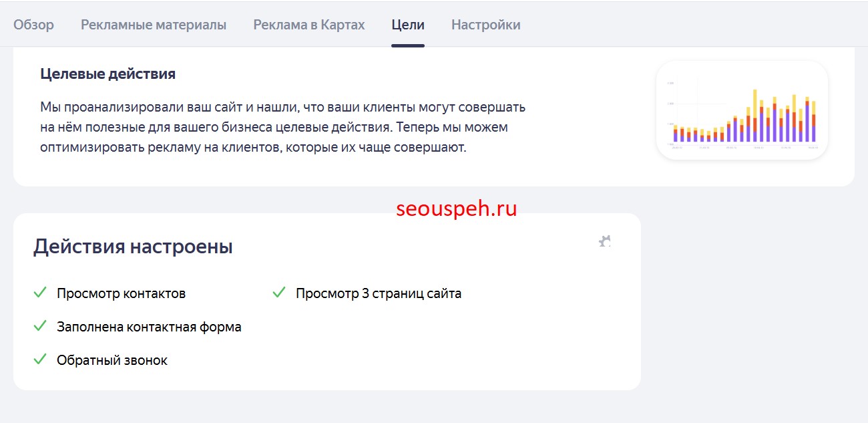Viewport: 868px width, 423px height.
Task: Select the Просмотр 3 страниц сайта goal
Action: click(x=379, y=293)
